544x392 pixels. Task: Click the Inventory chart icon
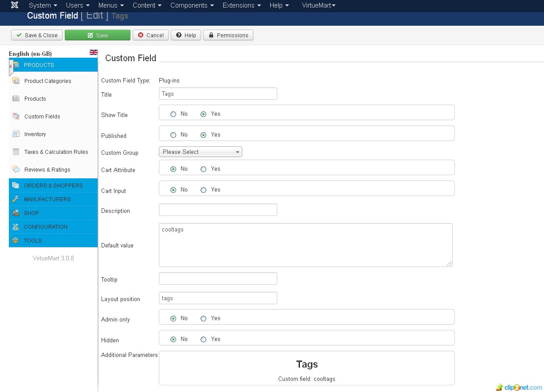pos(16,134)
